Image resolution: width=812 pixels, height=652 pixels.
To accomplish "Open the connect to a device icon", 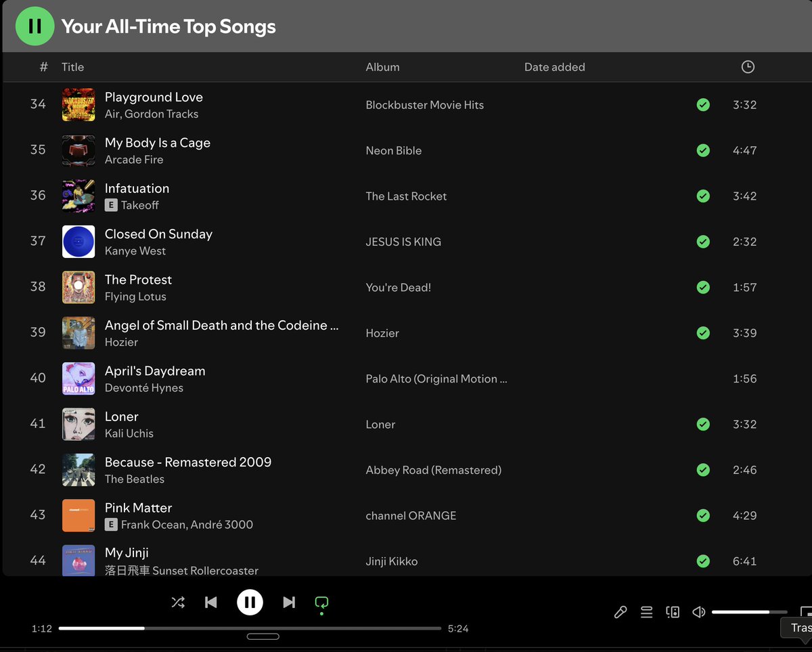I will 673,612.
